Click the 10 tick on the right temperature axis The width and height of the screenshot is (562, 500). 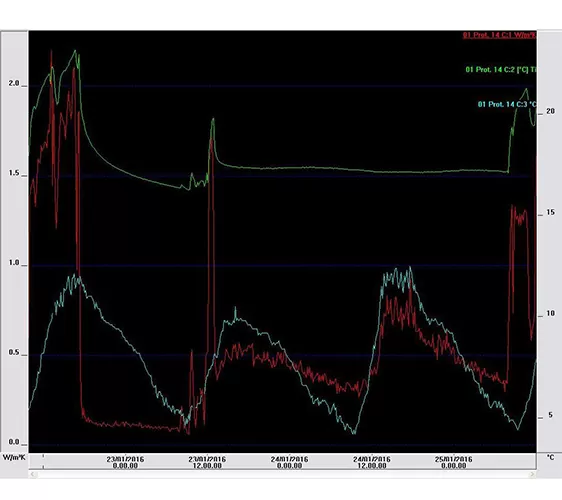point(550,314)
